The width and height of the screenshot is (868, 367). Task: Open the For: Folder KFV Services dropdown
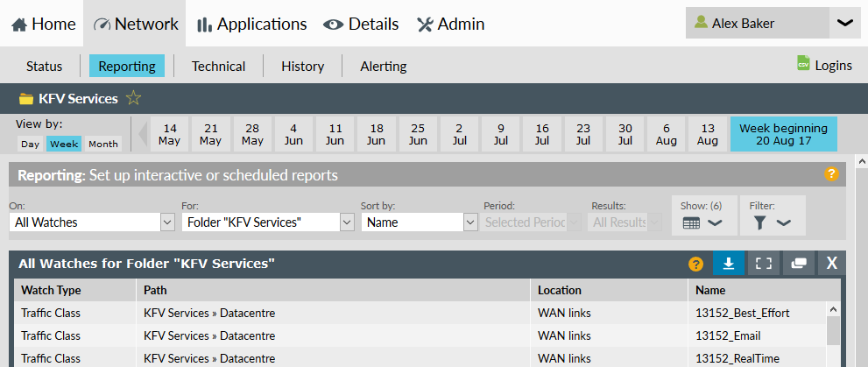click(268, 222)
